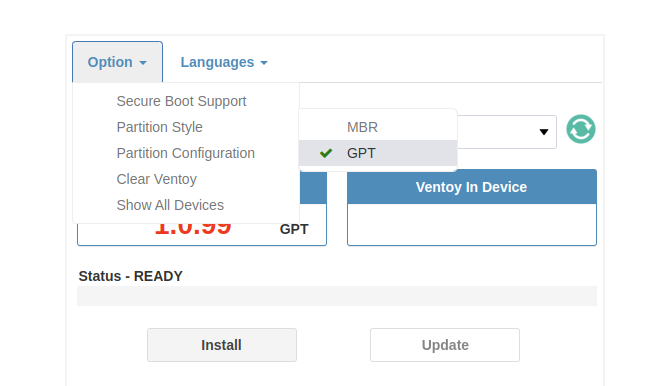Open the Languages menu
Viewport: 652px width, 386px height.
(224, 62)
